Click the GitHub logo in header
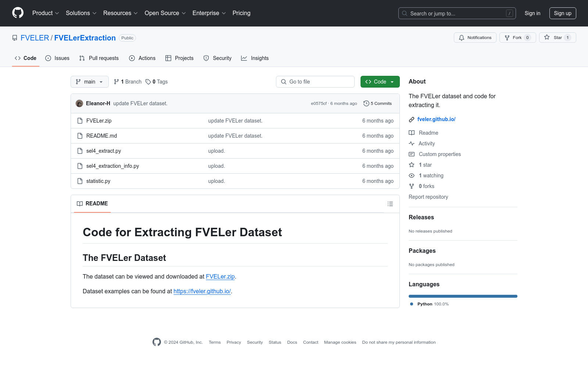 pos(18,13)
